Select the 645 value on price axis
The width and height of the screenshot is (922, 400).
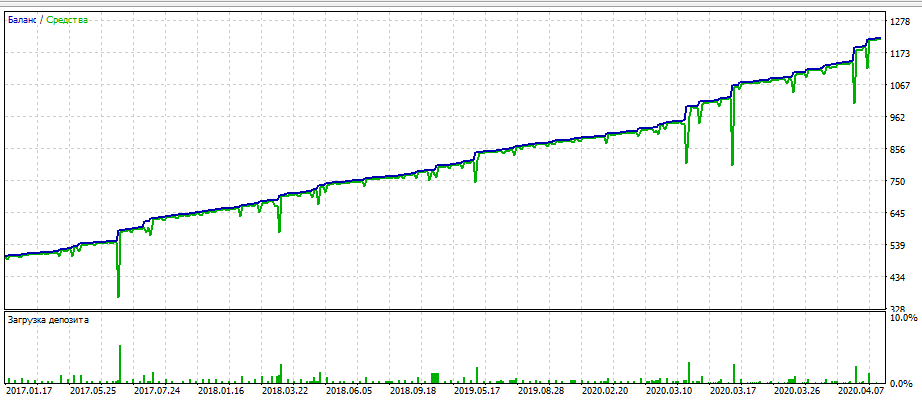pyautogui.click(x=897, y=213)
